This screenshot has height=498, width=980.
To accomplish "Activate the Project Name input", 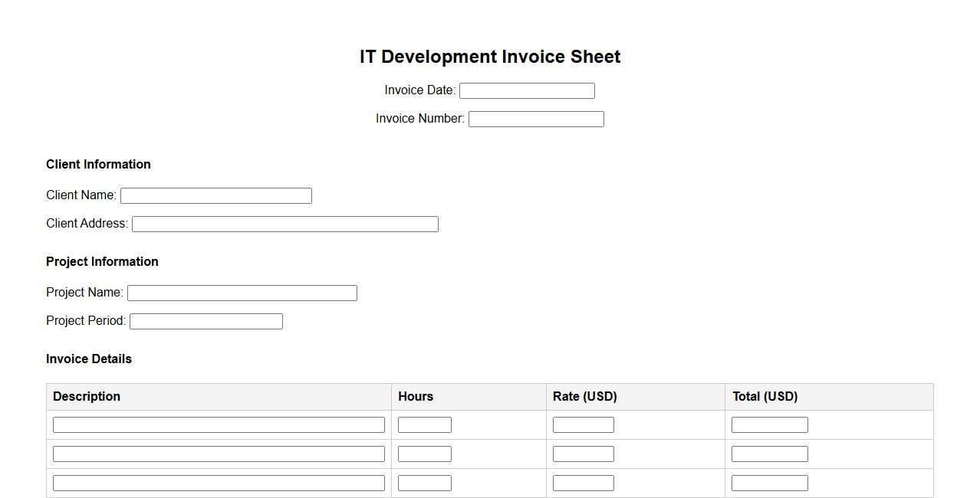I will point(242,293).
